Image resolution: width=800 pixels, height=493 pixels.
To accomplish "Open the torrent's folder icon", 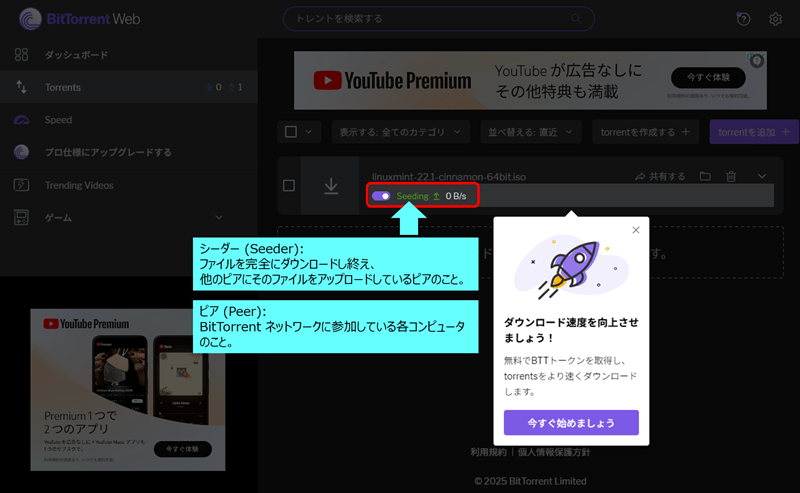I will click(x=705, y=176).
